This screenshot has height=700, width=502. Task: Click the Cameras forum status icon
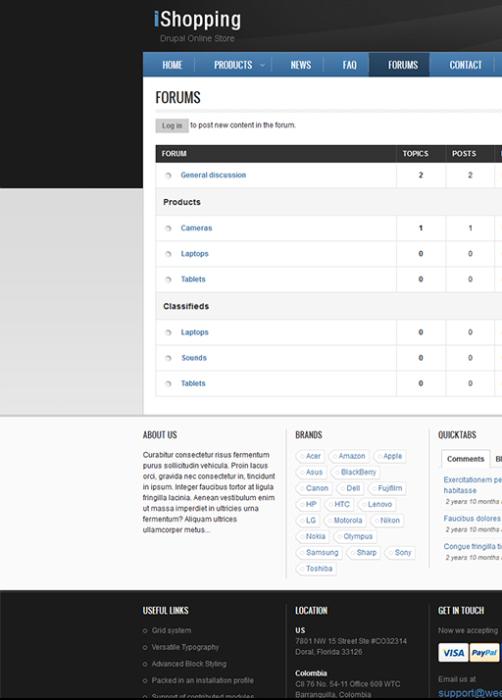point(168,228)
